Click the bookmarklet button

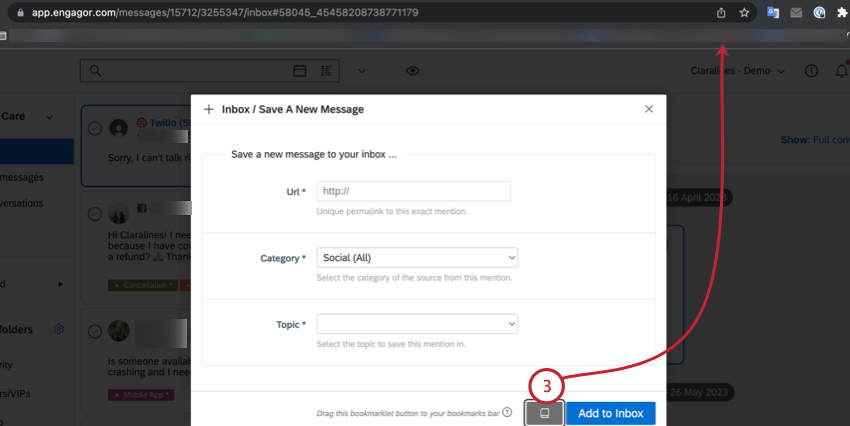[544, 414]
